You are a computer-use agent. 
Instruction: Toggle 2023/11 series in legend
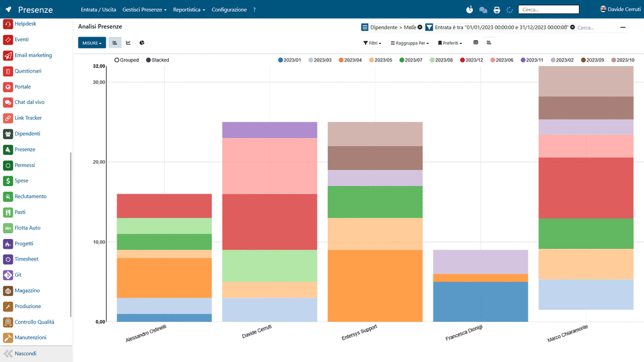tap(531, 60)
